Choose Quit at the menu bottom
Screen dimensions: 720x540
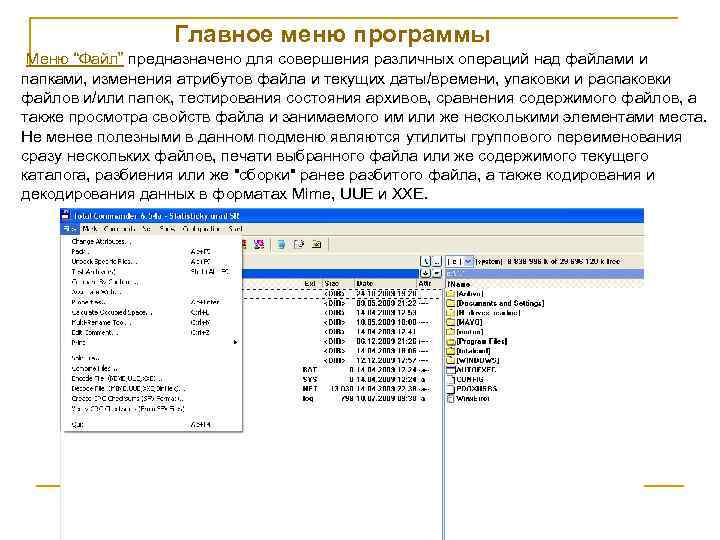pos(152,425)
